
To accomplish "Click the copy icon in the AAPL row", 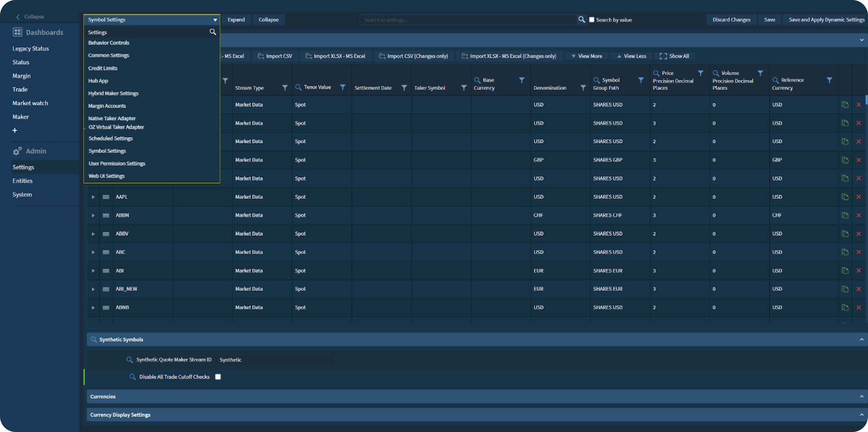I will pyautogui.click(x=845, y=197).
